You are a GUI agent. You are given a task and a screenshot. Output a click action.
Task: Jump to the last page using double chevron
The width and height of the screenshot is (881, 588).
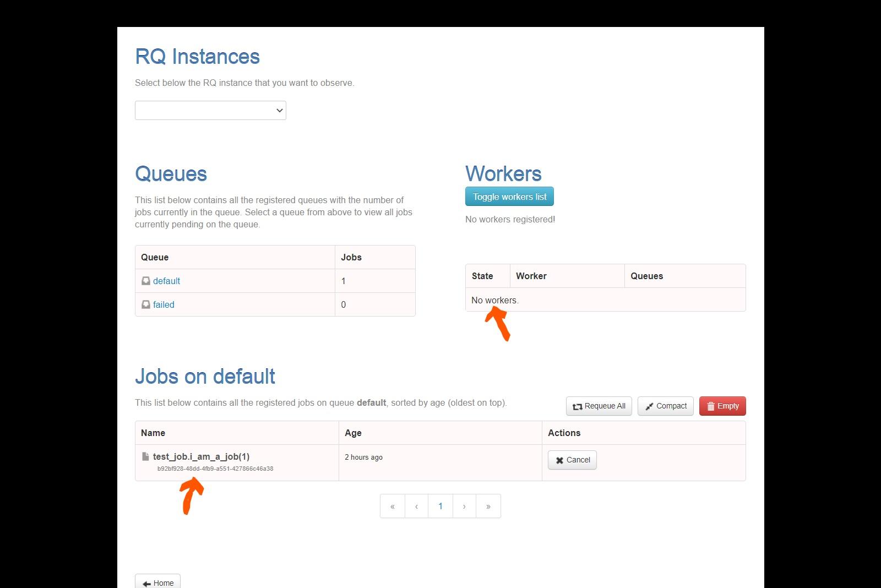point(488,505)
